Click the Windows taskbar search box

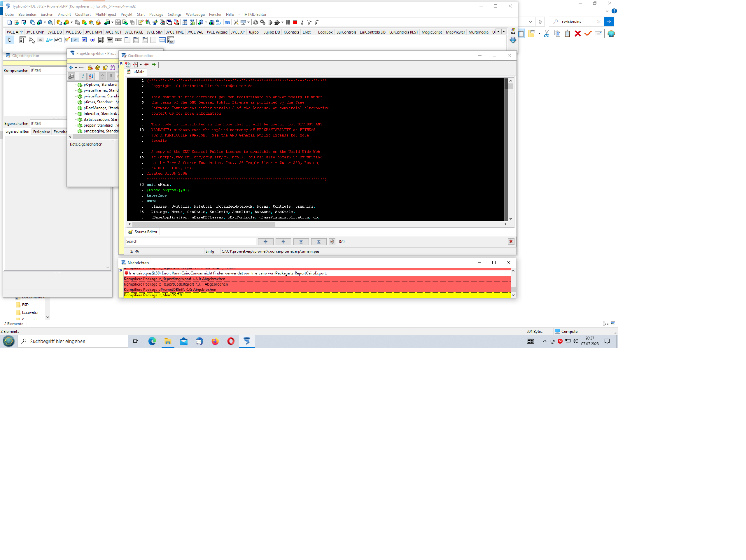(73, 341)
